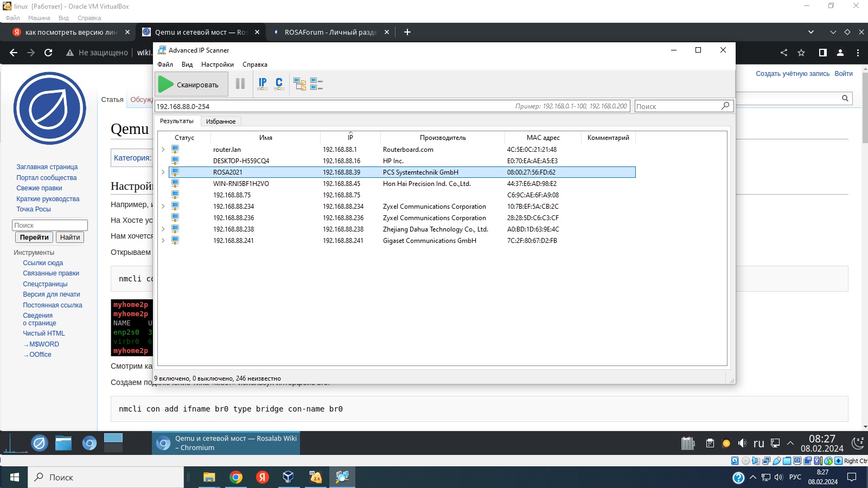This screenshot has height=488, width=868.
Task: Click the expand-all tree toolbar icon
Action: tap(299, 84)
